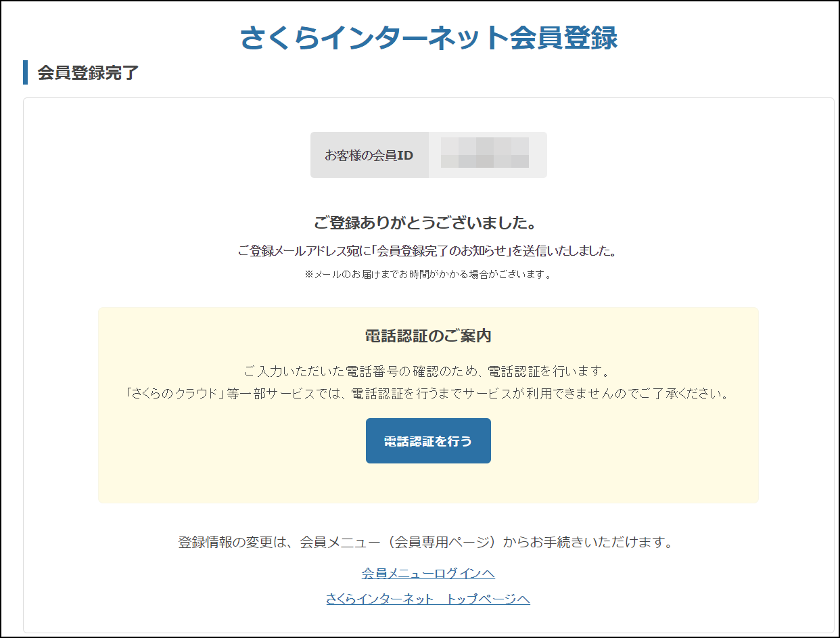Click the 電話認証のご案内 heading

click(428, 336)
